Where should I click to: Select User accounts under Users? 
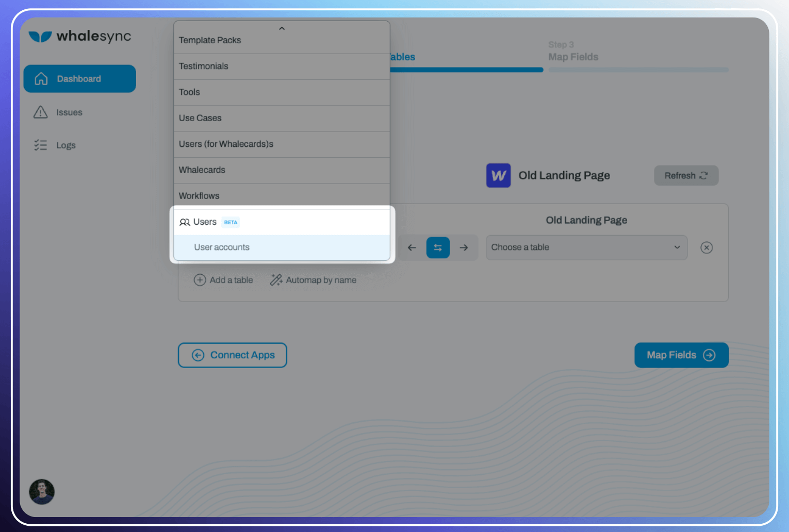[221, 247]
